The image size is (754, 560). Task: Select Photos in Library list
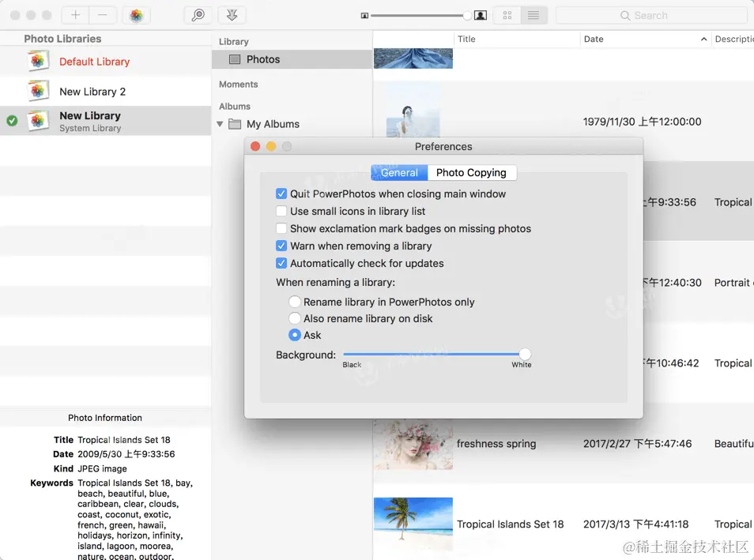pos(292,59)
